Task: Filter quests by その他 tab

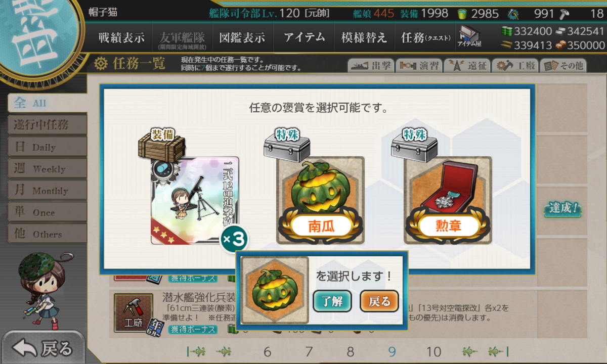Action: [563, 66]
